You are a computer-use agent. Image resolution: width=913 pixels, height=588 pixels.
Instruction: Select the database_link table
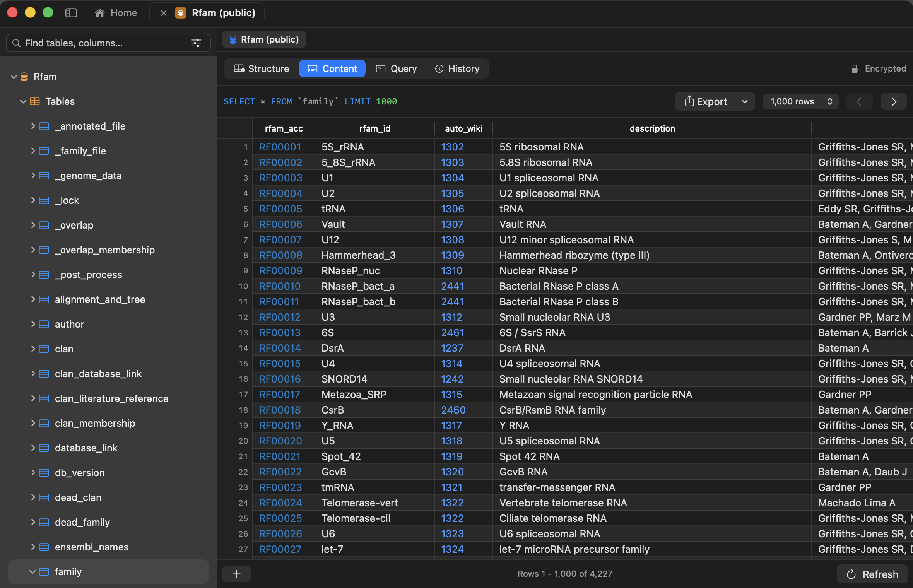point(86,448)
